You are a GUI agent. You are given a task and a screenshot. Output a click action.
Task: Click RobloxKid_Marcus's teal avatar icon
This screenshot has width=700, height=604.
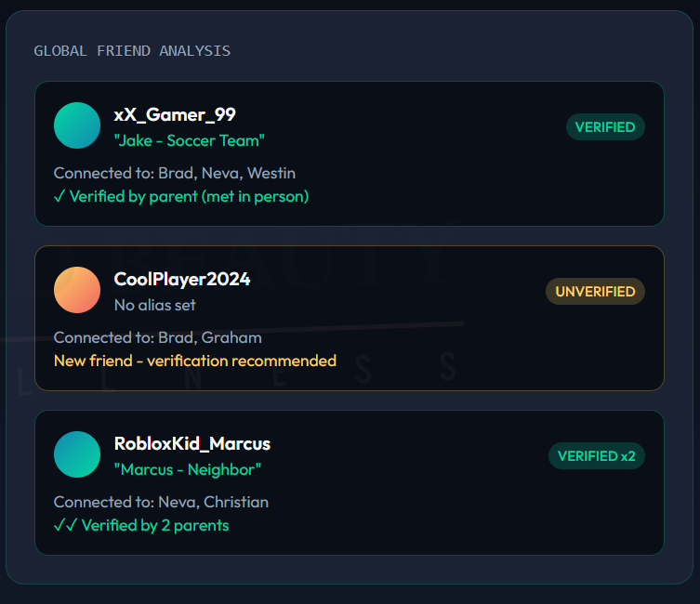tap(77, 454)
